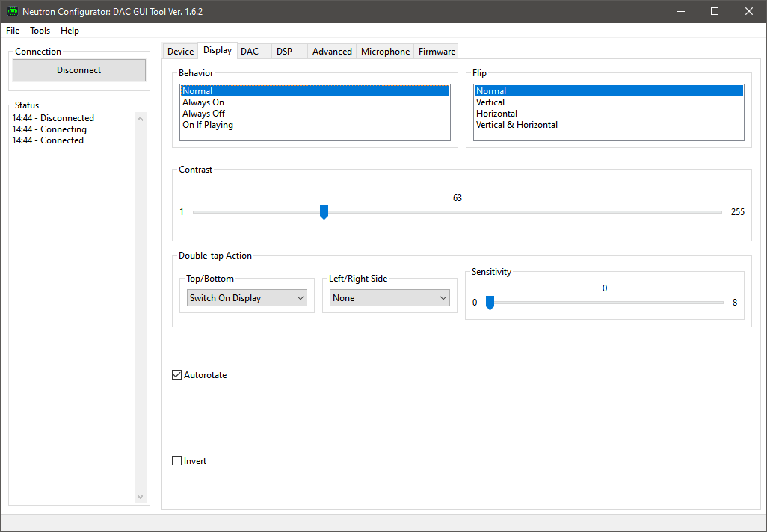Viewport: 767px width, 532px height.
Task: Click the Sensitivity slider thumb
Action: click(490, 303)
